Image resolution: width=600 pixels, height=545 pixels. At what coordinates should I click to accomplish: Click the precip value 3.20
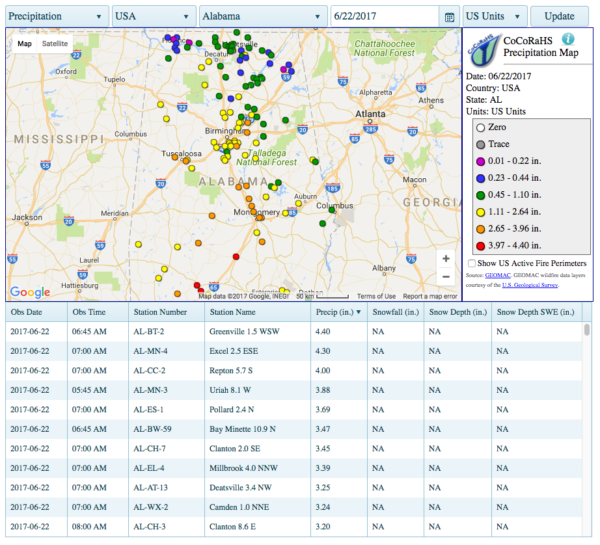[x=323, y=527]
